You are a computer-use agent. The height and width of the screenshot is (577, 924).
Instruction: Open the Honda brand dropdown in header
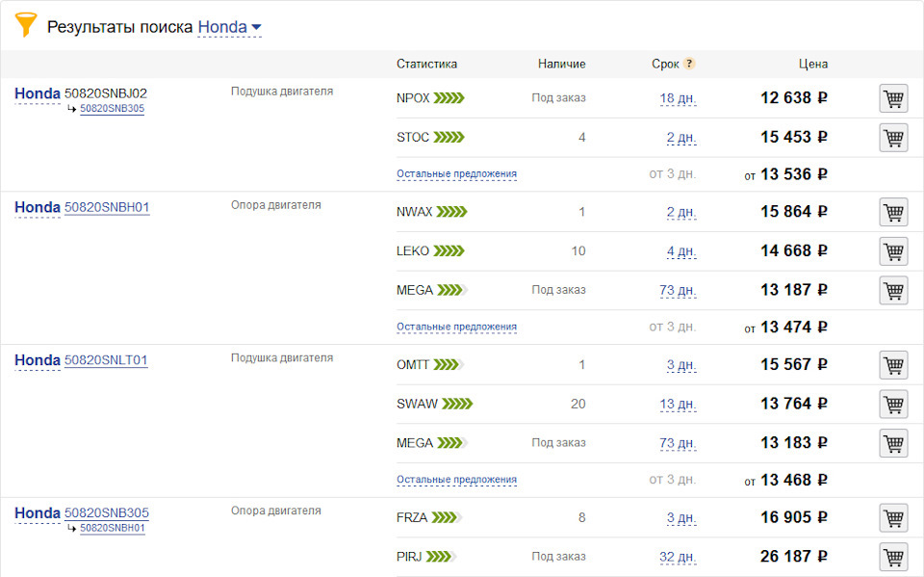(x=229, y=27)
